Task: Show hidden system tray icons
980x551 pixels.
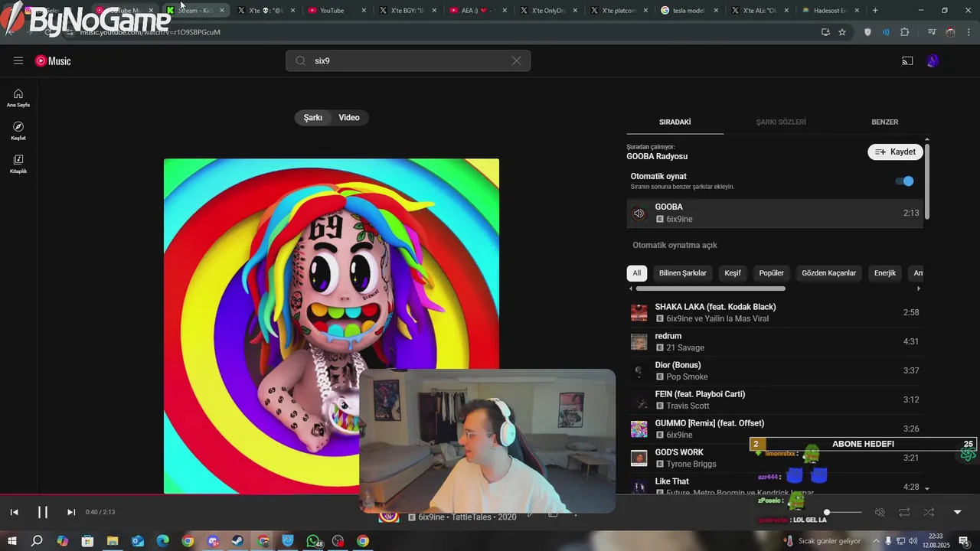Action: click(876, 541)
